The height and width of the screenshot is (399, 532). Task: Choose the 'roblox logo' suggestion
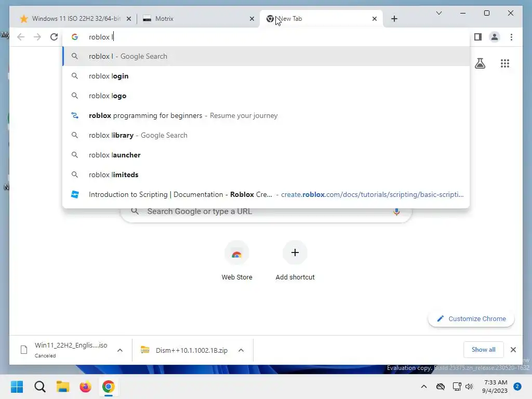[266, 96]
